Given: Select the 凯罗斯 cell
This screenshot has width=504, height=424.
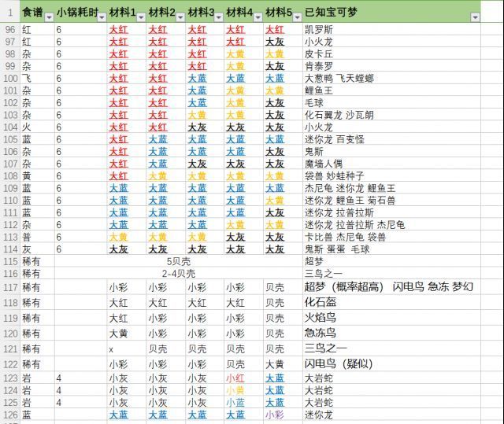Looking at the screenshot, I should [x=391, y=30].
